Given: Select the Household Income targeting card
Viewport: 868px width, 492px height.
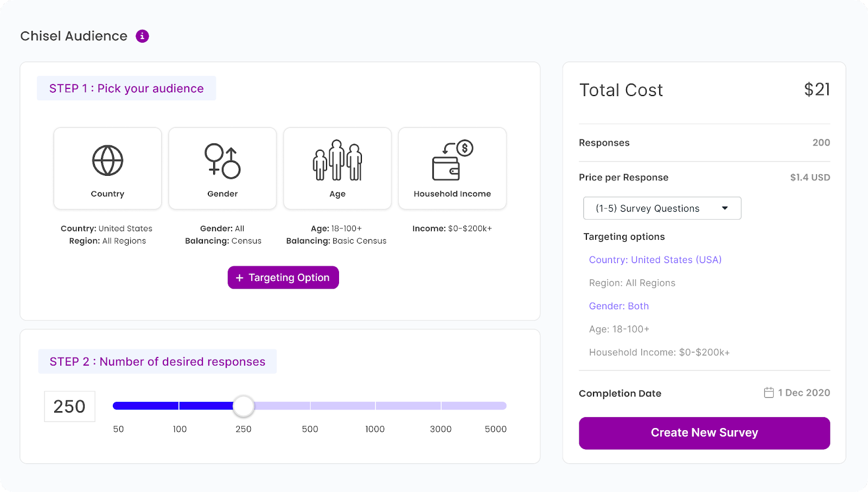Looking at the screenshot, I should [x=452, y=169].
